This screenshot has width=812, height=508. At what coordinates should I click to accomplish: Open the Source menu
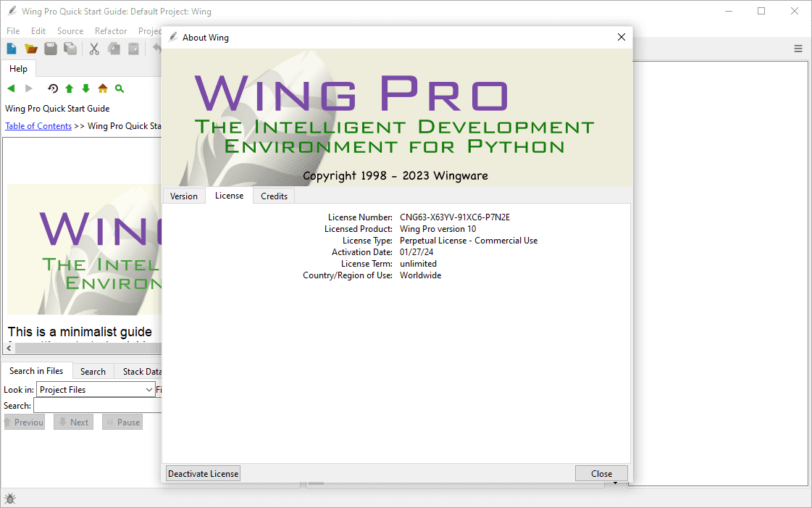(70, 31)
